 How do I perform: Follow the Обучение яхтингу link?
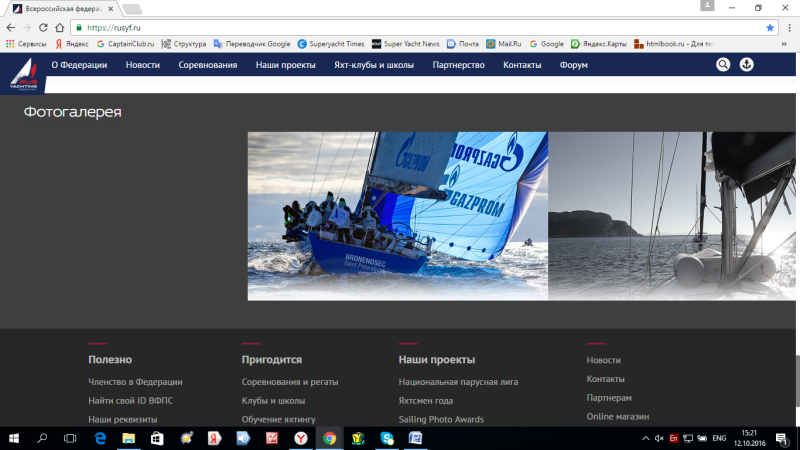[x=279, y=419]
